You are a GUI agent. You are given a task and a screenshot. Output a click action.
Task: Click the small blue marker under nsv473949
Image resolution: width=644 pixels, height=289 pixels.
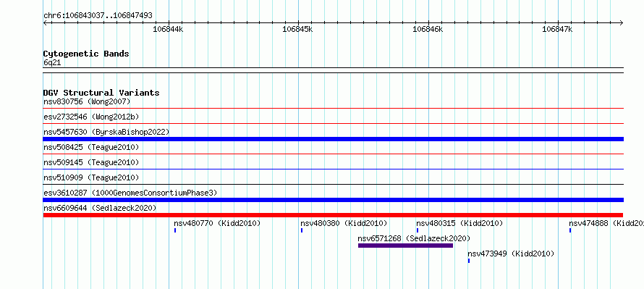pyautogui.click(x=469, y=261)
